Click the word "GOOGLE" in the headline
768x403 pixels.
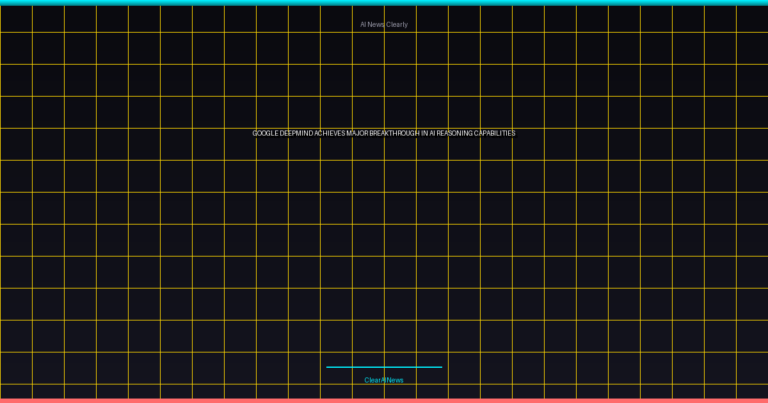tap(265, 133)
